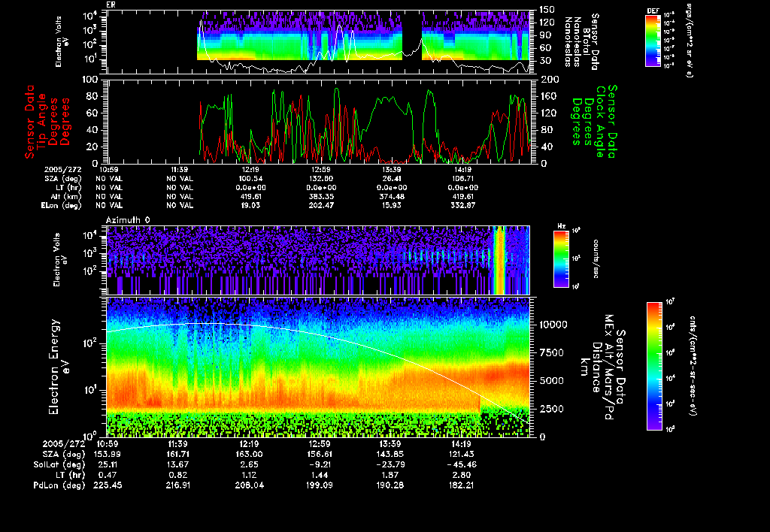Click the 2500 km distance axis tick
Screen dimensions: 770x532
(x=551, y=409)
